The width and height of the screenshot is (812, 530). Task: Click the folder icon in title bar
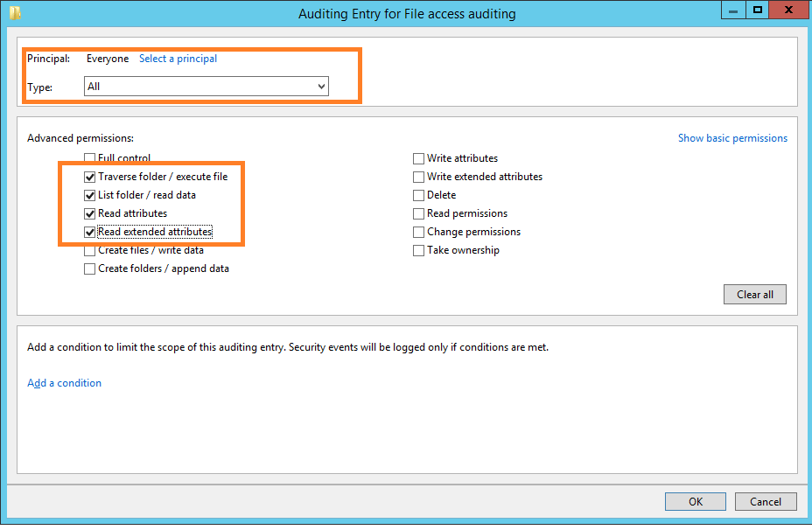coord(15,13)
